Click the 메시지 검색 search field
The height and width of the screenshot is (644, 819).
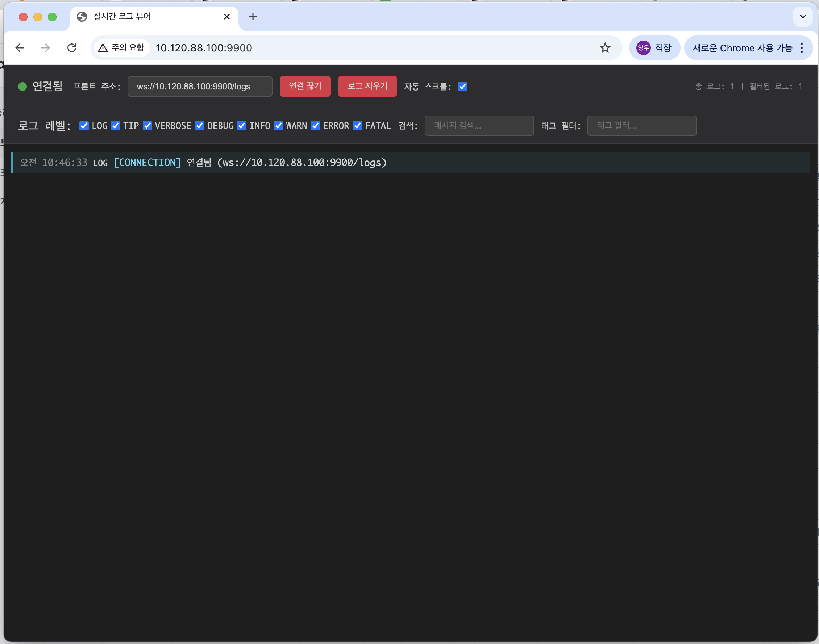coord(479,126)
